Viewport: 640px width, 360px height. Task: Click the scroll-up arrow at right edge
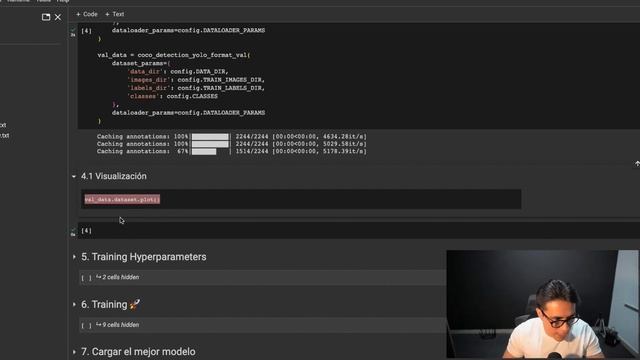point(637,164)
